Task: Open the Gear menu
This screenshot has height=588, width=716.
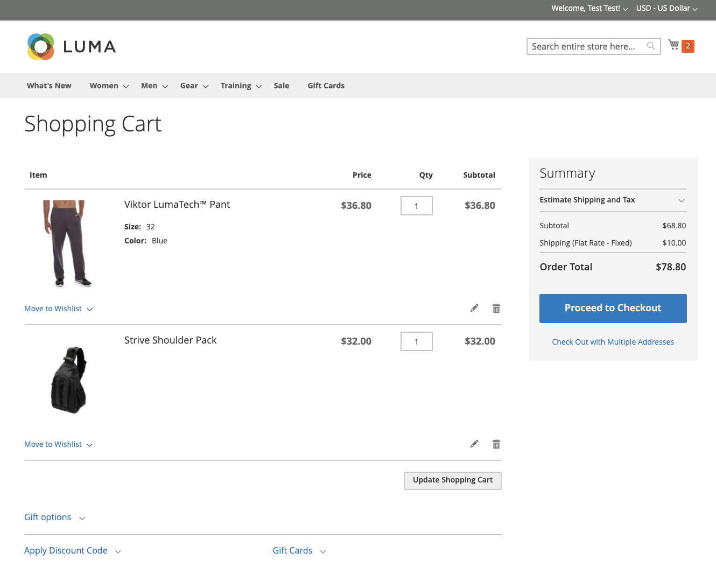Action: tap(194, 86)
